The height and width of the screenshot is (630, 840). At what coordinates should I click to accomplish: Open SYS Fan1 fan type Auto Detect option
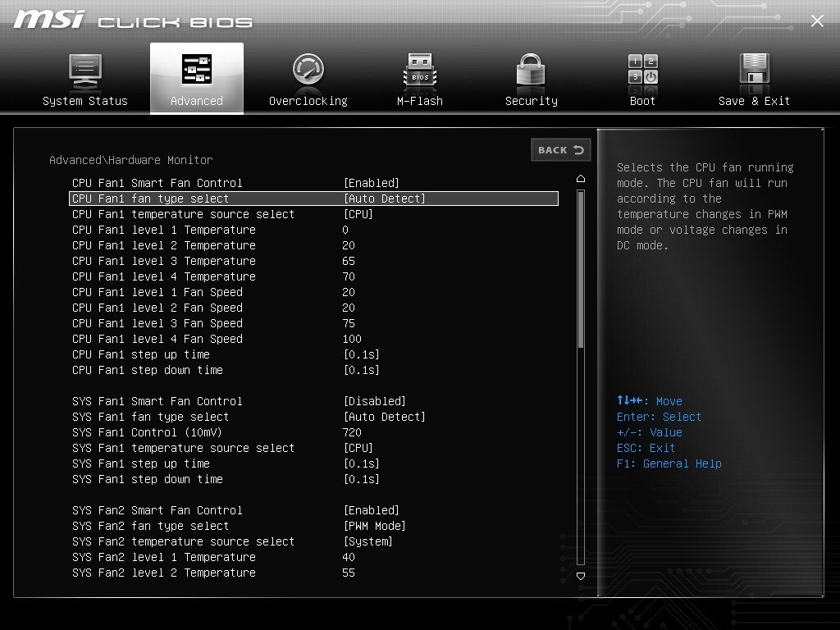(384, 417)
